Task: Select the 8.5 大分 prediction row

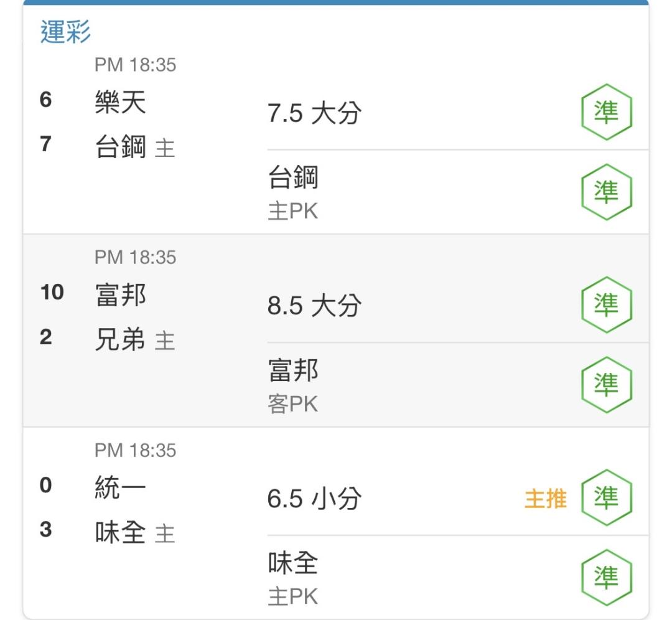Action: pyautogui.click(x=458, y=305)
